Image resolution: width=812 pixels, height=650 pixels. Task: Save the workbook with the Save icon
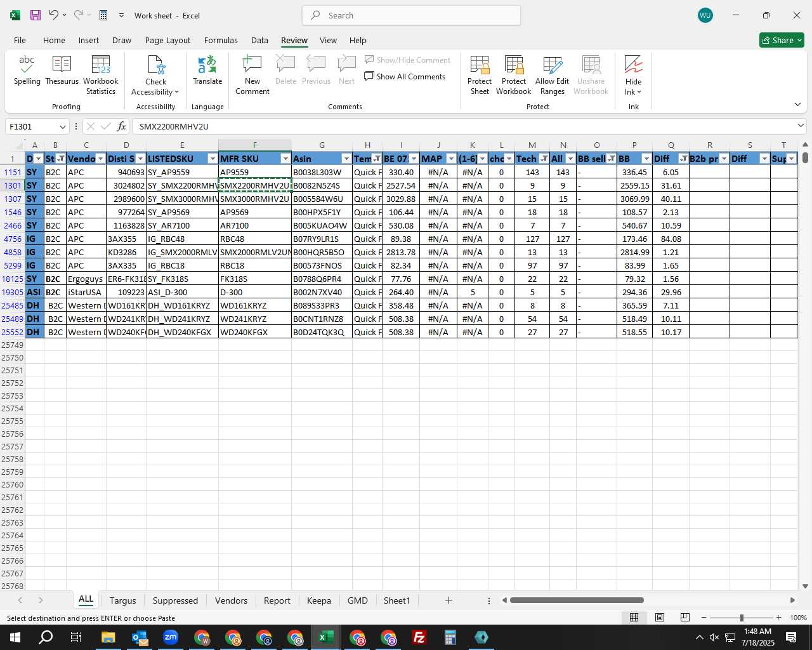point(36,15)
